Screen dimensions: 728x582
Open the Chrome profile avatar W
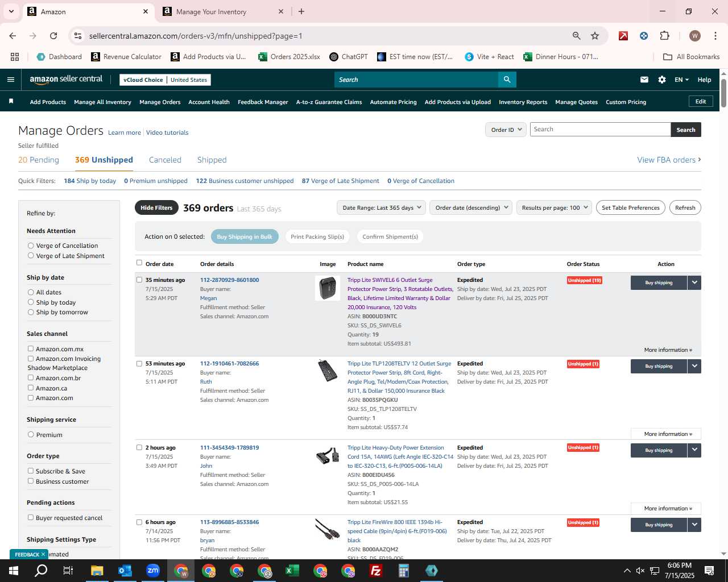point(694,36)
